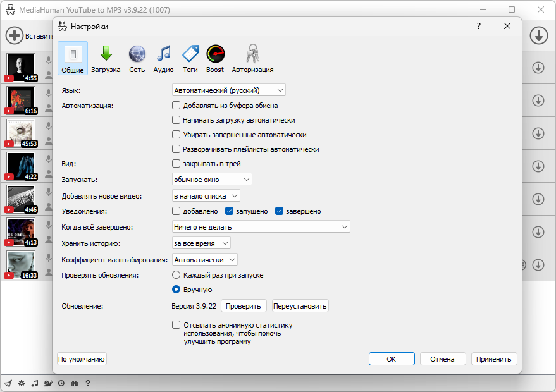This screenshot has width=556, height=392.
Task: Select the Вручную radio button
Action: pyautogui.click(x=176, y=289)
